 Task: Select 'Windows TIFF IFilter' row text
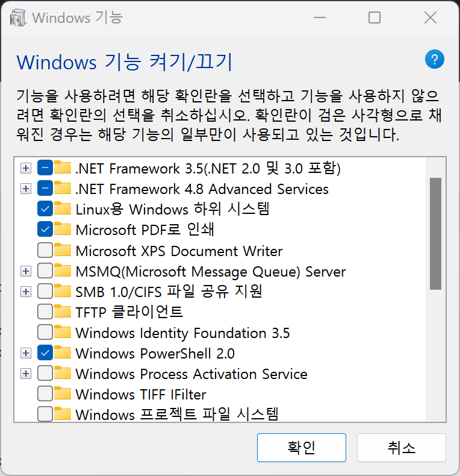pyautogui.click(x=141, y=395)
